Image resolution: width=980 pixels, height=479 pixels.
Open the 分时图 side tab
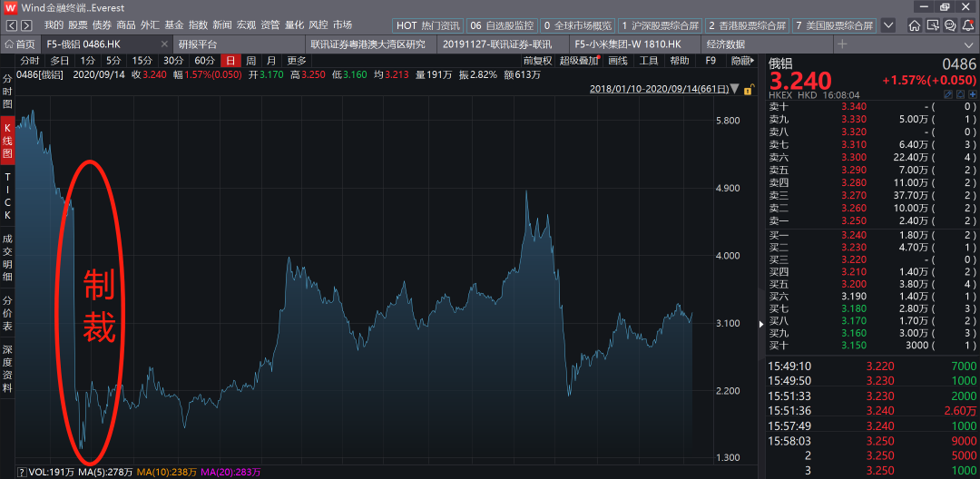(x=7, y=91)
